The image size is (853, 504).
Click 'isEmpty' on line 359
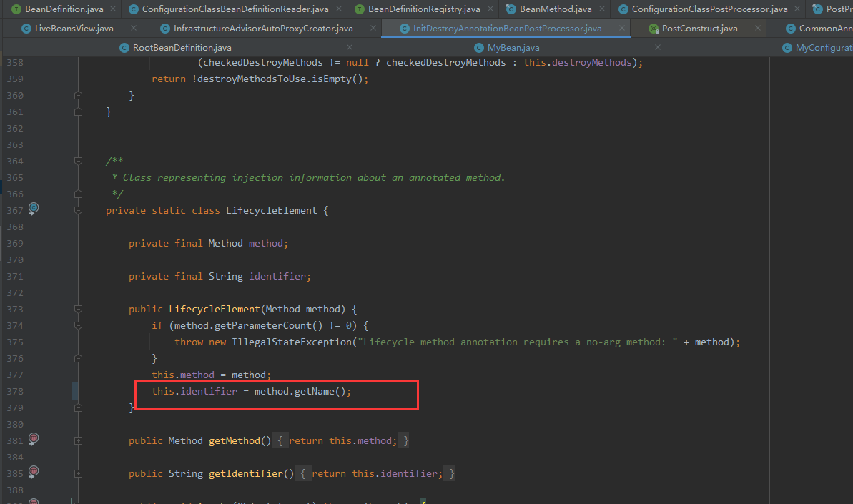331,79
